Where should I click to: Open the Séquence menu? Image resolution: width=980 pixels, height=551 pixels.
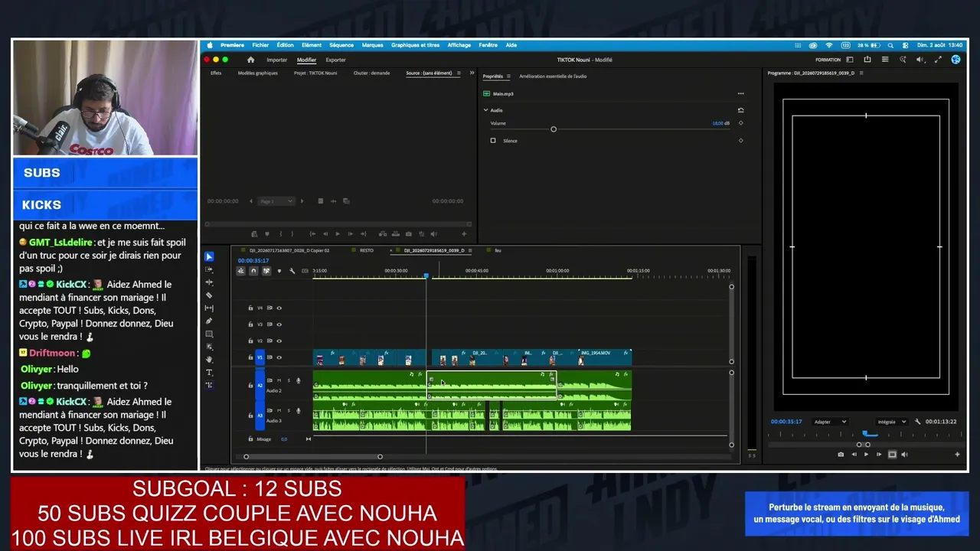click(341, 45)
